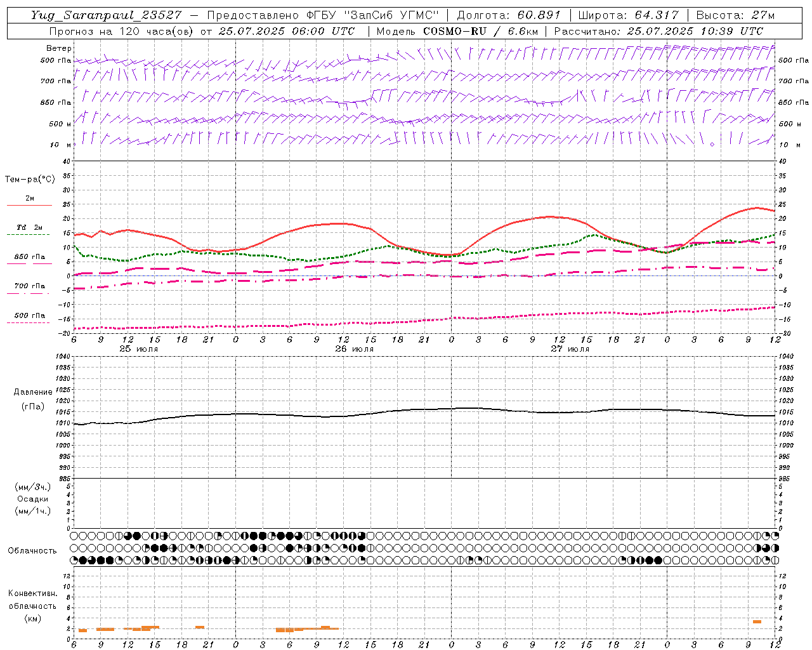The height and width of the screenshot is (650, 812).
Task: Click the '(гПа)' unit label under Давление
Action: click(x=33, y=406)
